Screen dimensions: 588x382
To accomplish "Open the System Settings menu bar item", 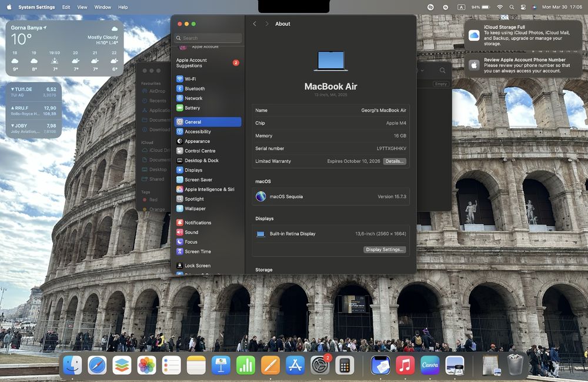I will tap(36, 7).
